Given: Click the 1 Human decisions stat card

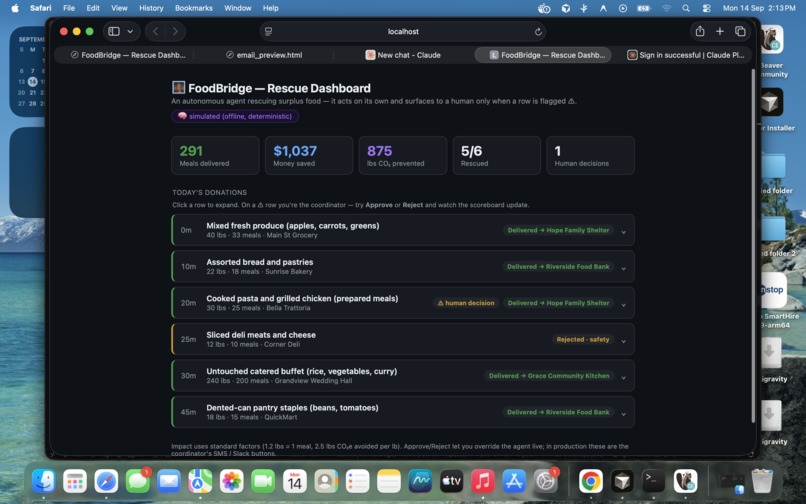Looking at the screenshot, I should click(x=591, y=156).
